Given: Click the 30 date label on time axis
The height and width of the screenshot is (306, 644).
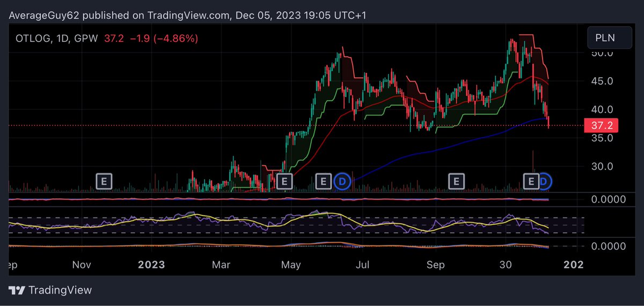Looking at the screenshot, I should 505,265.
